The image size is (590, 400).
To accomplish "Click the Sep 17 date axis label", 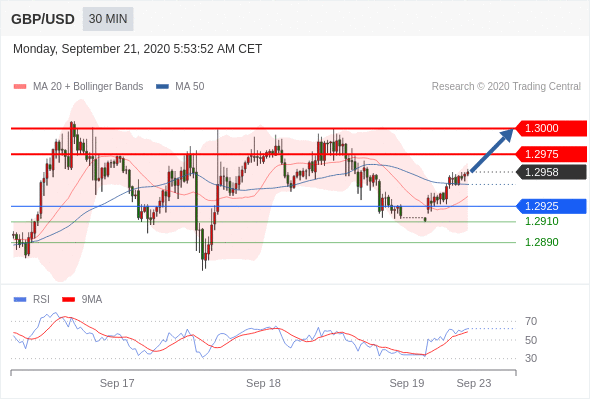I will tap(117, 383).
